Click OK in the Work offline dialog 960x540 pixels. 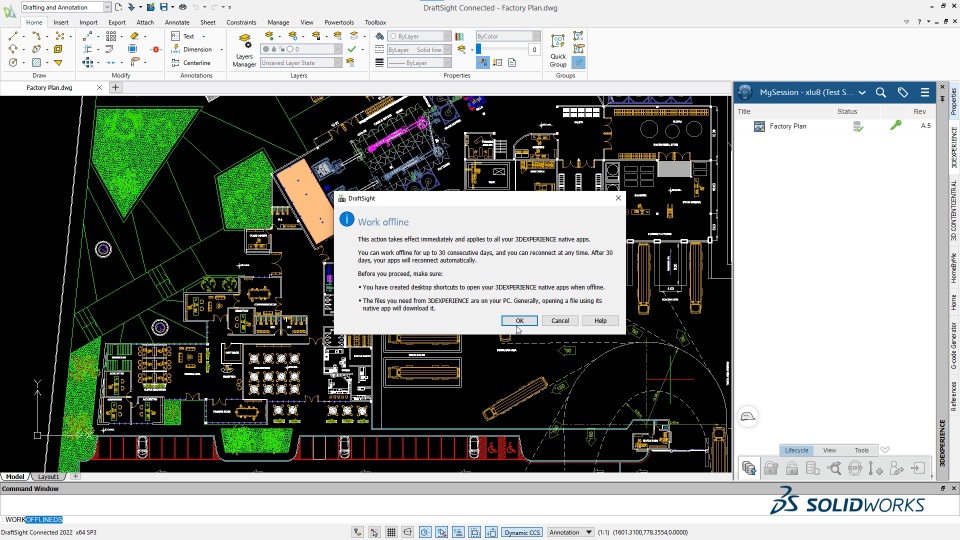pos(519,321)
